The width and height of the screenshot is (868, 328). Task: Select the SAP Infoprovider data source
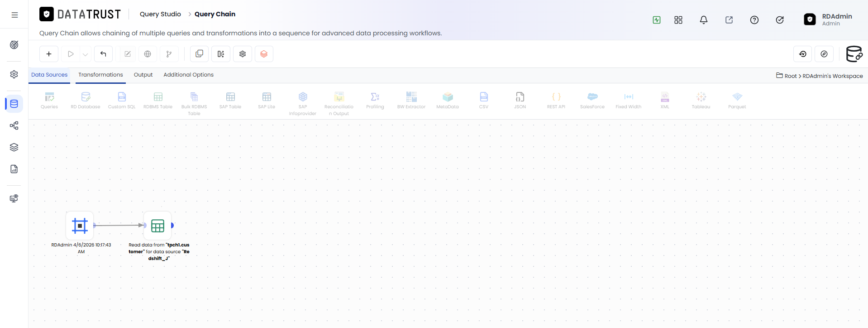(303, 104)
